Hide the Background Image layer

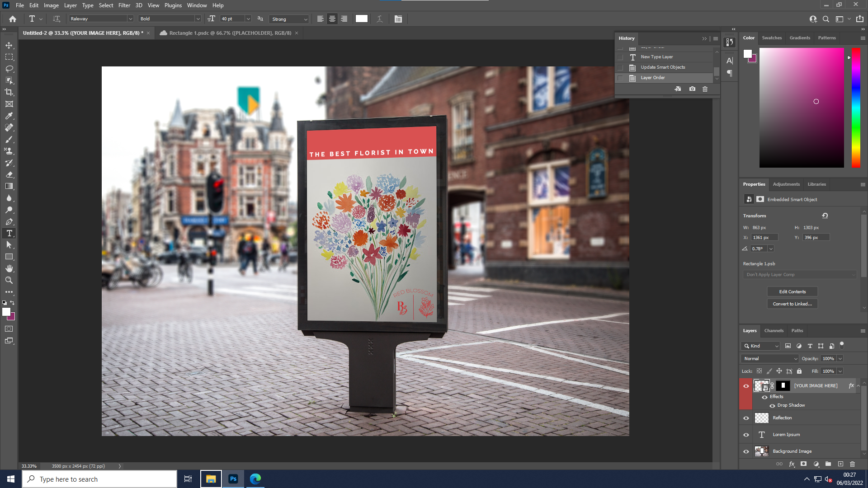[x=746, y=451]
